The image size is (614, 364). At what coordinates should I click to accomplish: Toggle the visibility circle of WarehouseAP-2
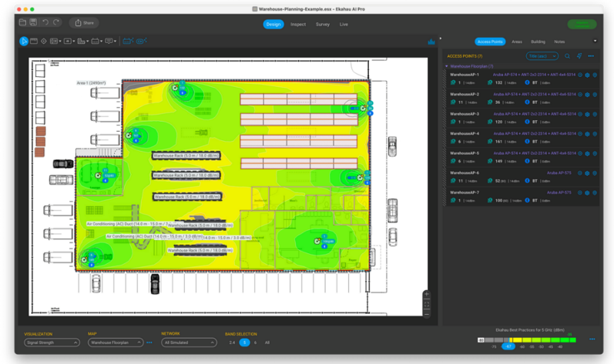580,95
